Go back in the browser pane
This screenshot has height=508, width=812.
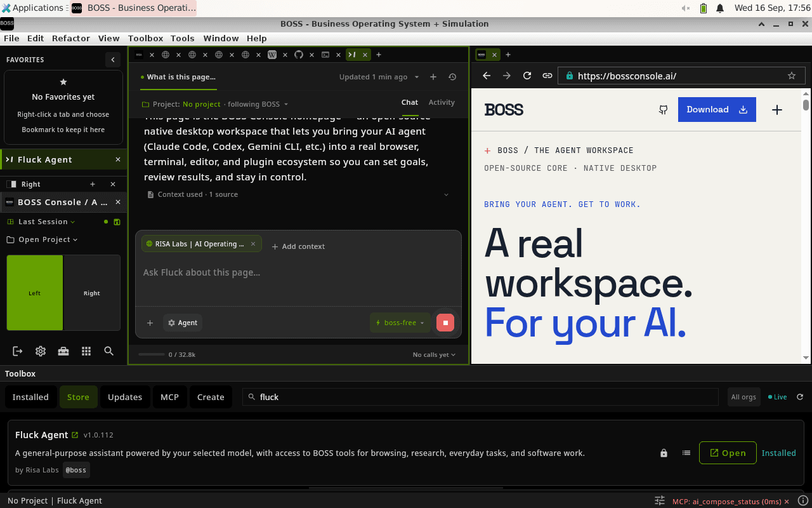(487, 76)
